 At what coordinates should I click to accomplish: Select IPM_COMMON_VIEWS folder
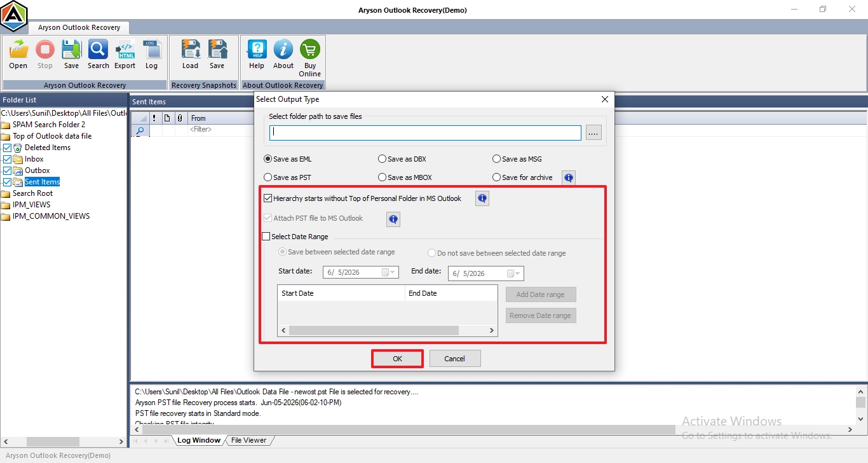(51, 216)
